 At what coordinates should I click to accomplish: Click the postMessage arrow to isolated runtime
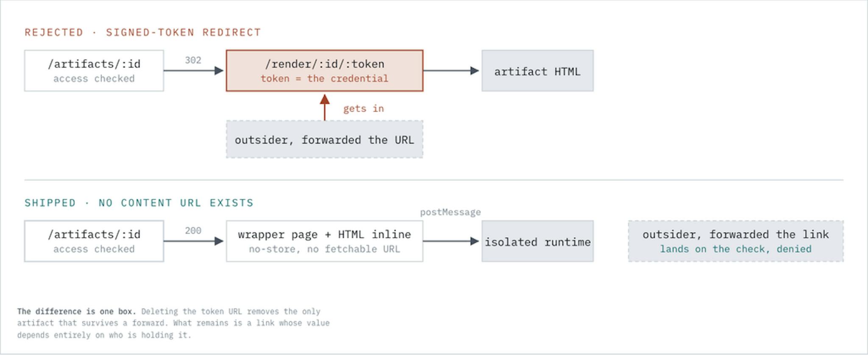click(451, 241)
